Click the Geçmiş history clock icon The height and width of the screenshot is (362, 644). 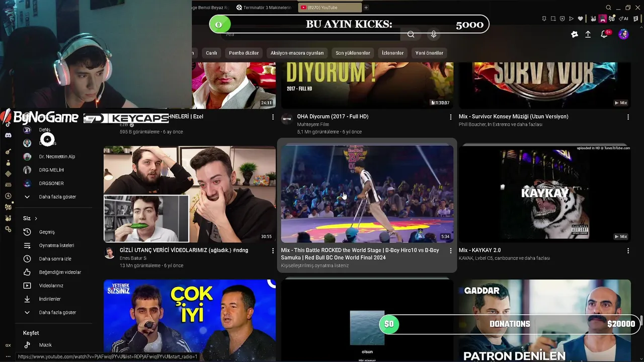(27, 232)
